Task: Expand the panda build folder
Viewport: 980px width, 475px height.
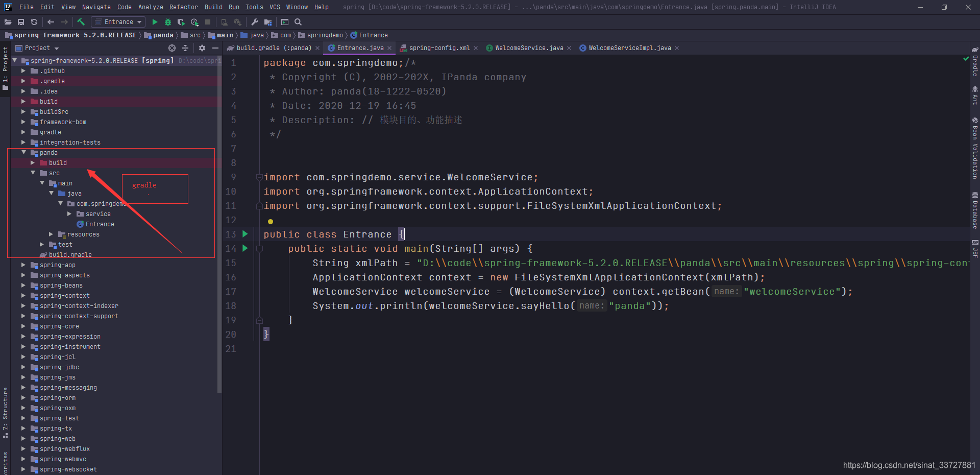Action: click(33, 162)
